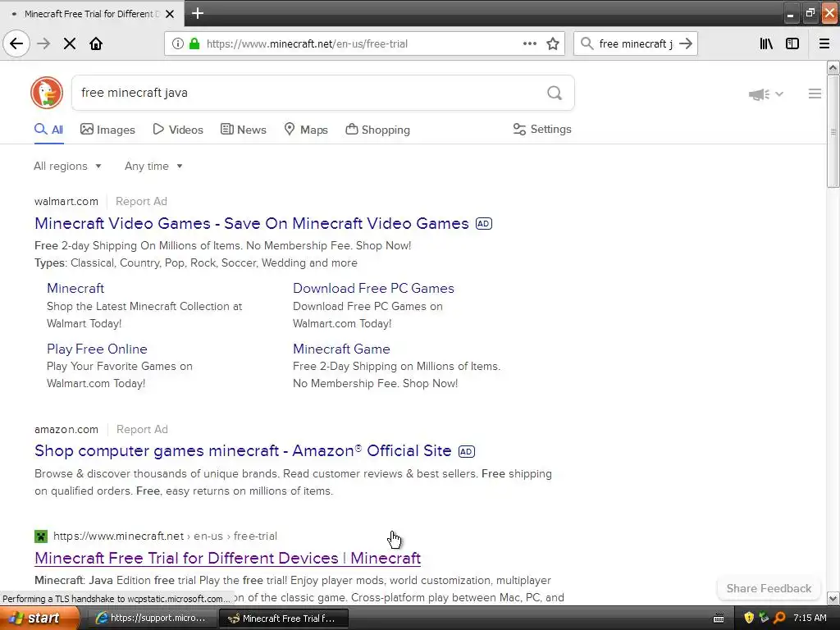Image resolution: width=840 pixels, height=630 pixels.
Task: Stop loading the page with X button
Action: pos(70,43)
